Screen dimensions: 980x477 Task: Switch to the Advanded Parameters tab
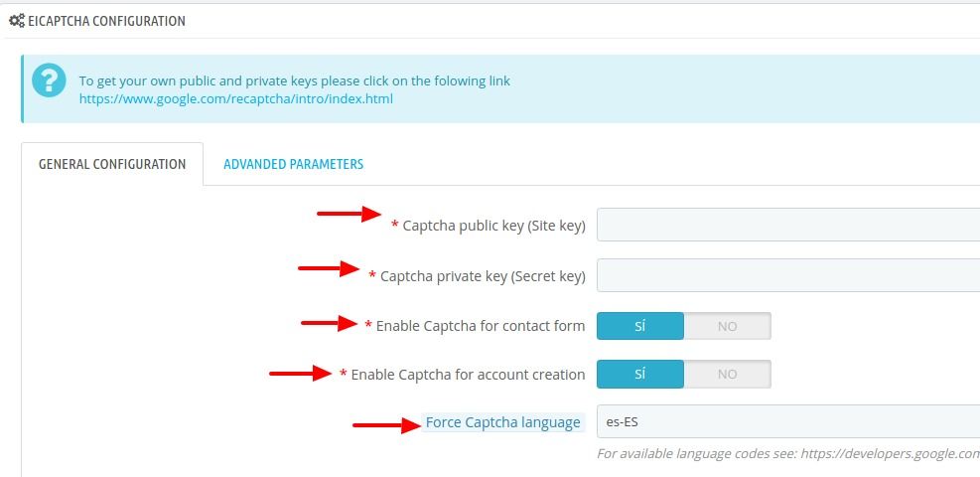coord(294,164)
